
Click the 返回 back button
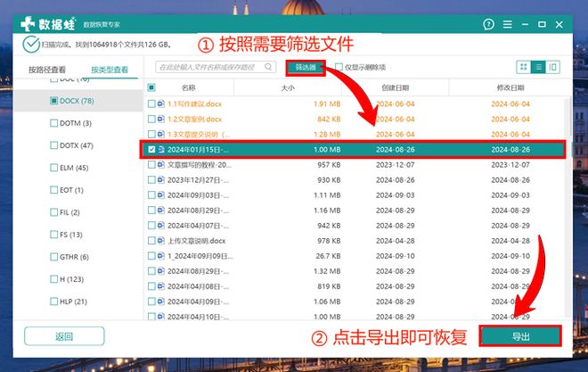click(64, 336)
